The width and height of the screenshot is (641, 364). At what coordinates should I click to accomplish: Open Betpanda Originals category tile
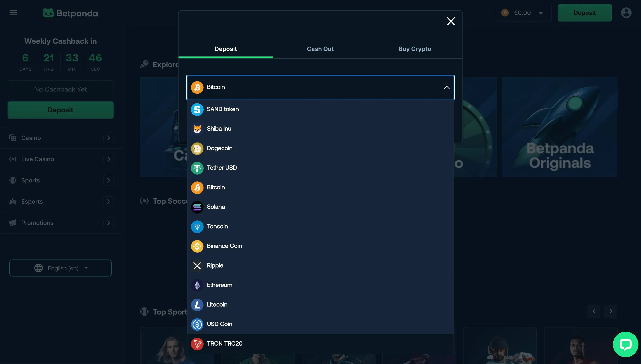(x=560, y=127)
